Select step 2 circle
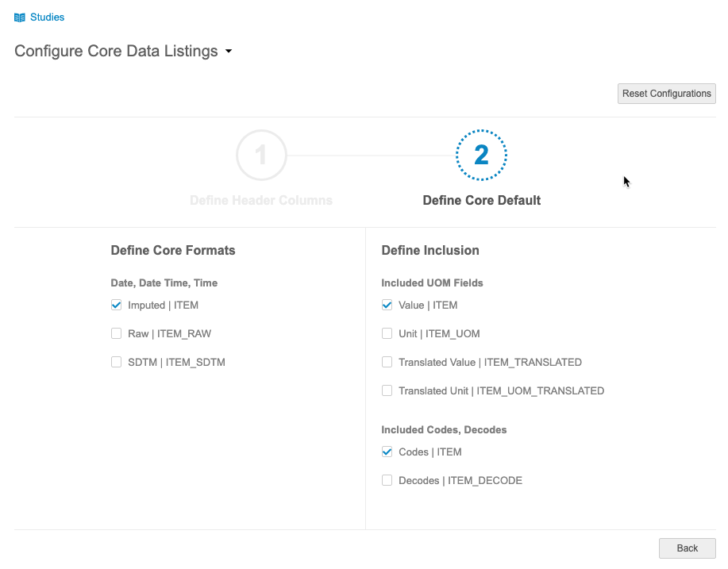 (481, 155)
